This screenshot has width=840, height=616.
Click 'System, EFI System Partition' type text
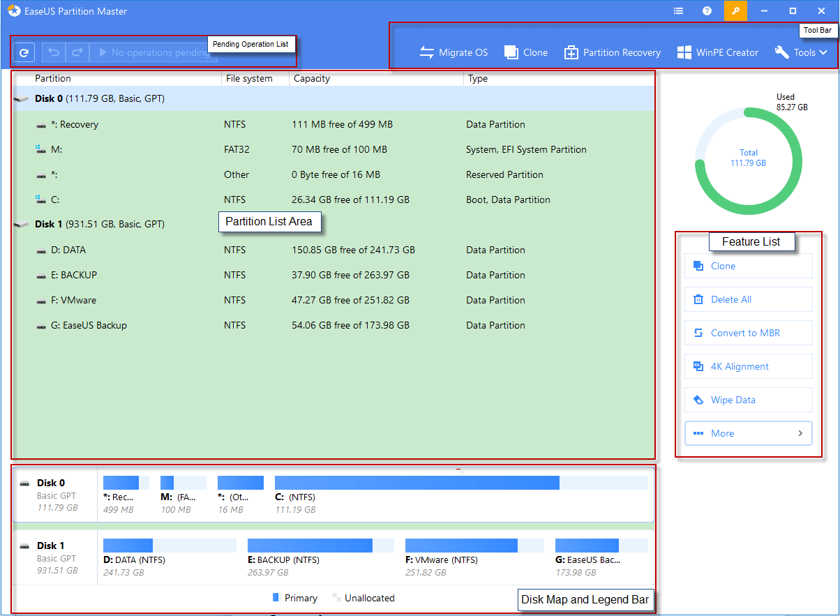coord(526,149)
